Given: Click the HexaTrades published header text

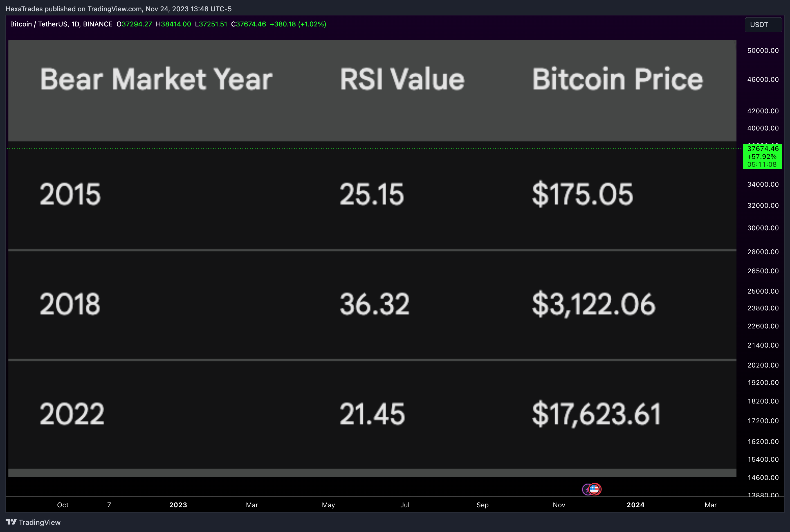Looking at the screenshot, I should 118,9.
